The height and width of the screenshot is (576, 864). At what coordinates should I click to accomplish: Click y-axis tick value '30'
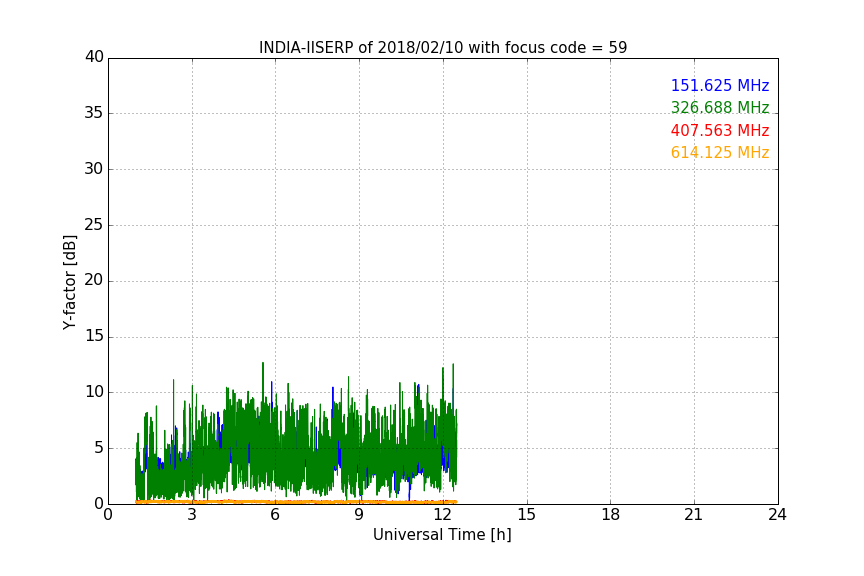(x=94, y=169)
